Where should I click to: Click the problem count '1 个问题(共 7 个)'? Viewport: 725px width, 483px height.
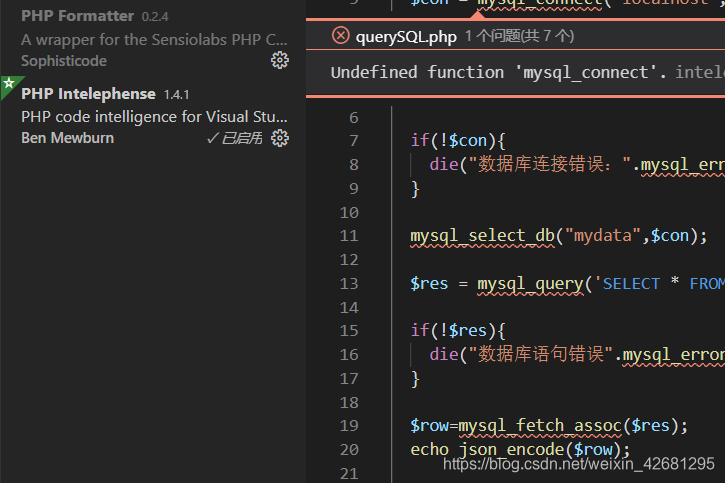coord(519,36)
